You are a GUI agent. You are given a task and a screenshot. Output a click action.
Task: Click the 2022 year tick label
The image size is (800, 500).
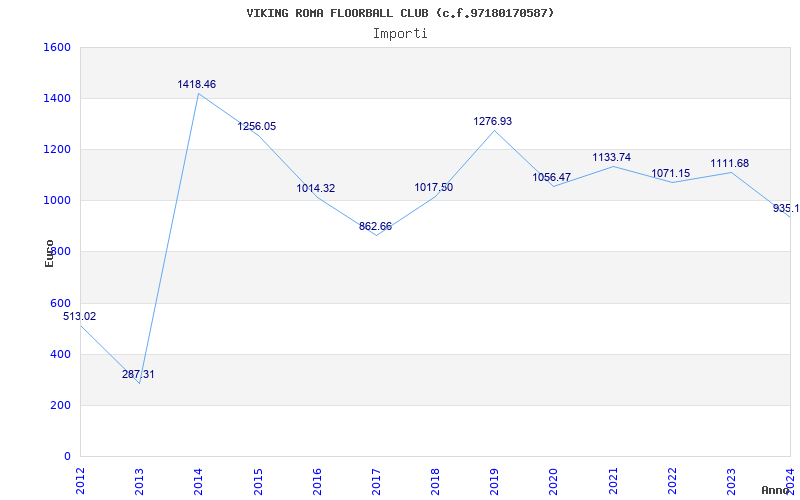(672, 479)
